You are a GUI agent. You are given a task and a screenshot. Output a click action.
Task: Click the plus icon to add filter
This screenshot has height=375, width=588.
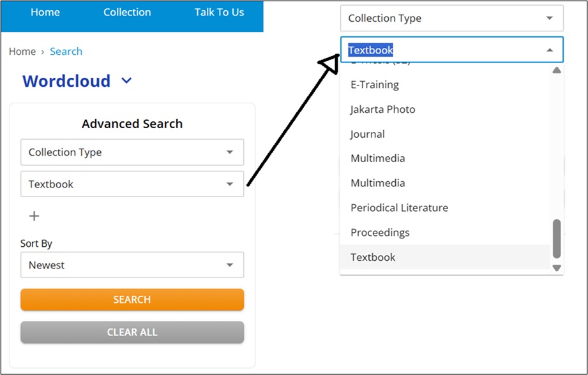tap(34, 216)
